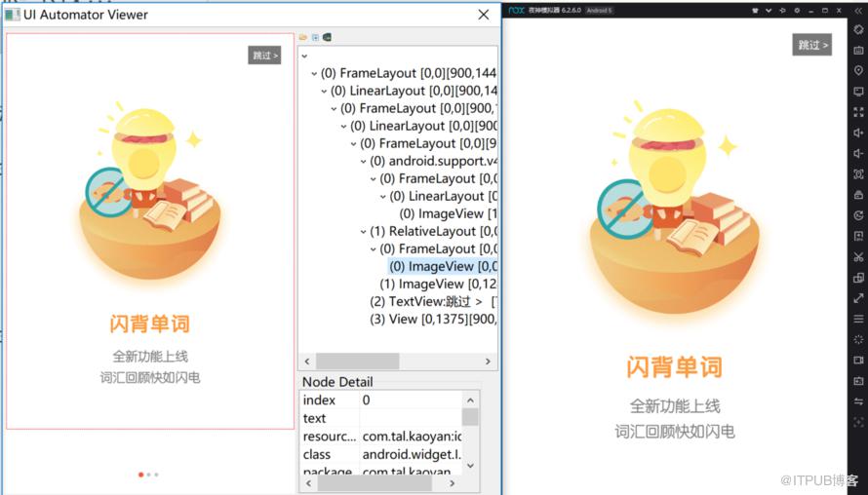Collapse the empty root tree node

click(x=304, y=56)
